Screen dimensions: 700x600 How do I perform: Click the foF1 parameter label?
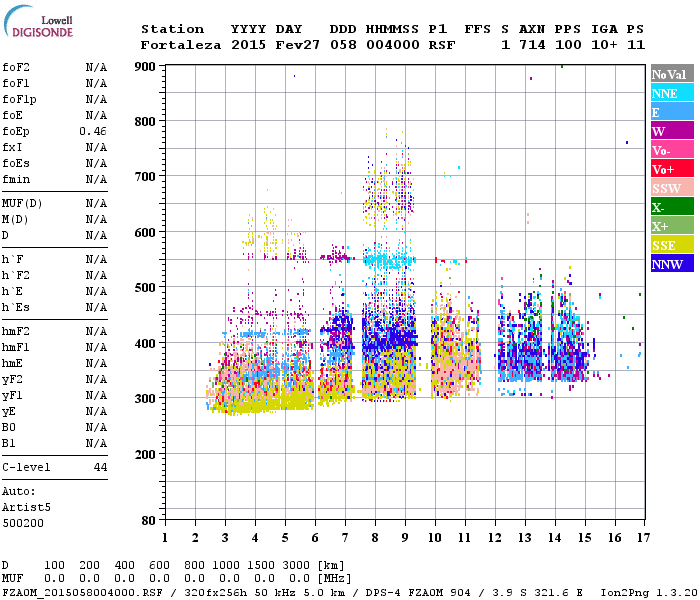pyautogui.click(x=16, y=83)
